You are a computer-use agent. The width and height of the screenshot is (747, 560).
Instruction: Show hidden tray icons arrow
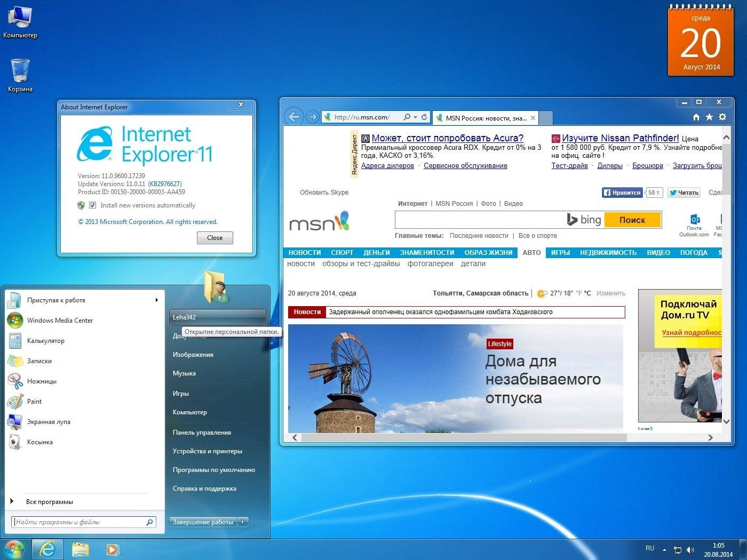(x=664, y=550)
